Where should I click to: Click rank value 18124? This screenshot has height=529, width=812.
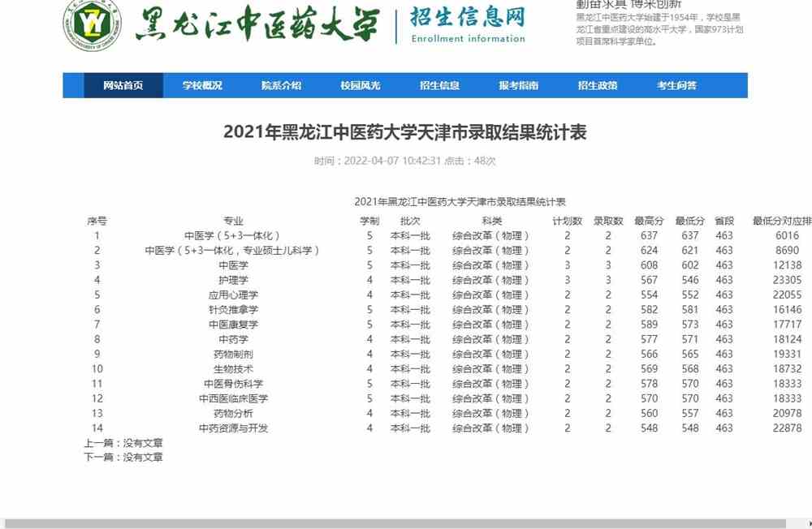pos(787,340)
